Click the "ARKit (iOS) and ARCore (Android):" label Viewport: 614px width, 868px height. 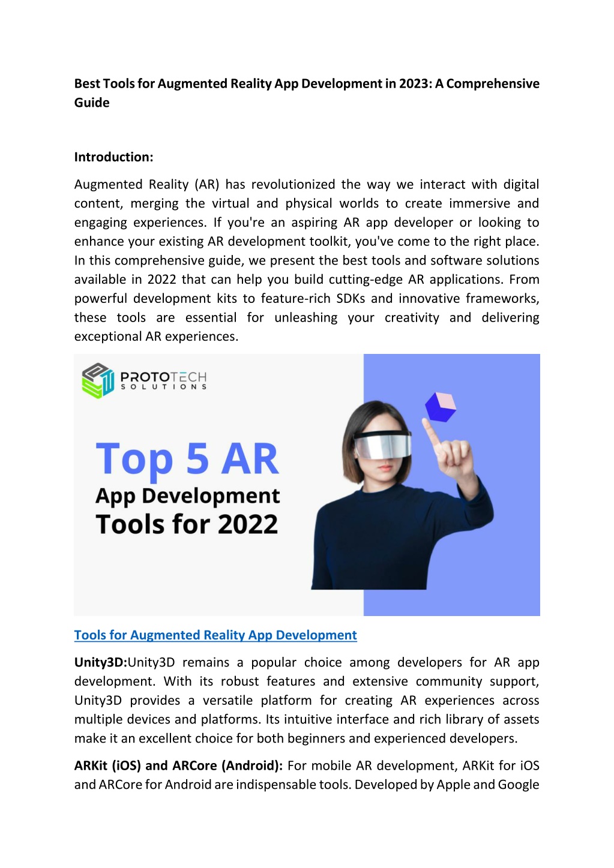pyautogui.click(x=178, y=765)
